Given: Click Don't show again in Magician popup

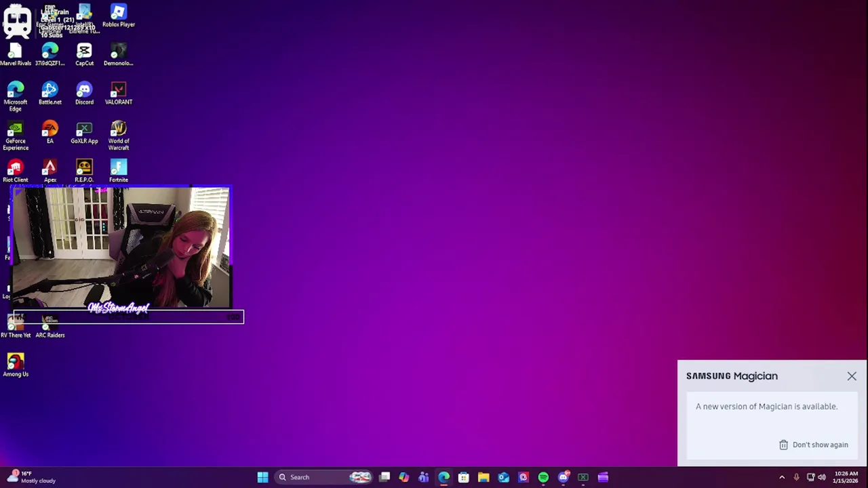Looking at the screenshot, I should point(813,445).
